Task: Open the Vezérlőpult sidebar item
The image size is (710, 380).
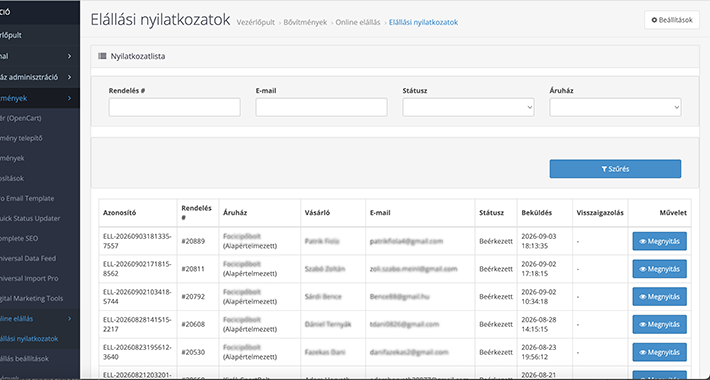Action: 11,35
